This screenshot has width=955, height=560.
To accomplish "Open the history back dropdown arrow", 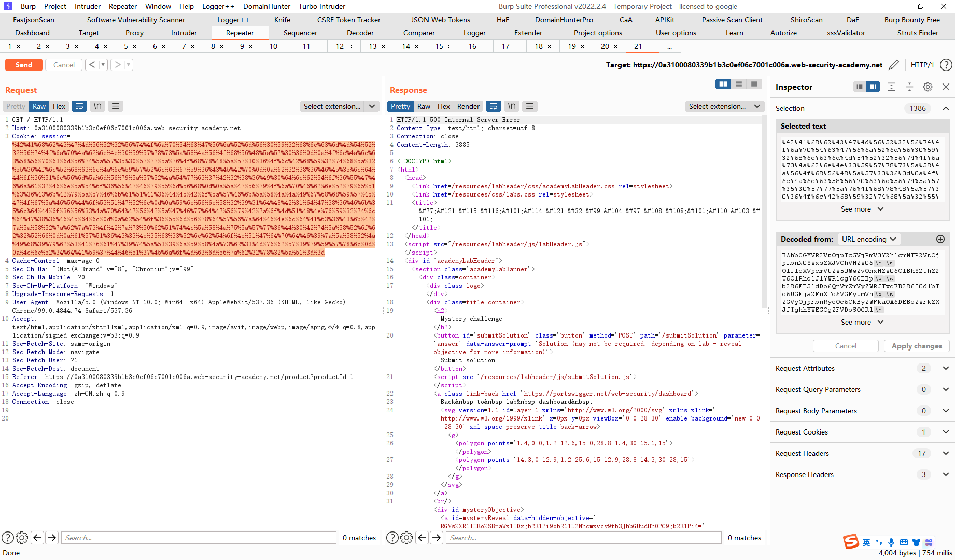I will tap(103, 65).
